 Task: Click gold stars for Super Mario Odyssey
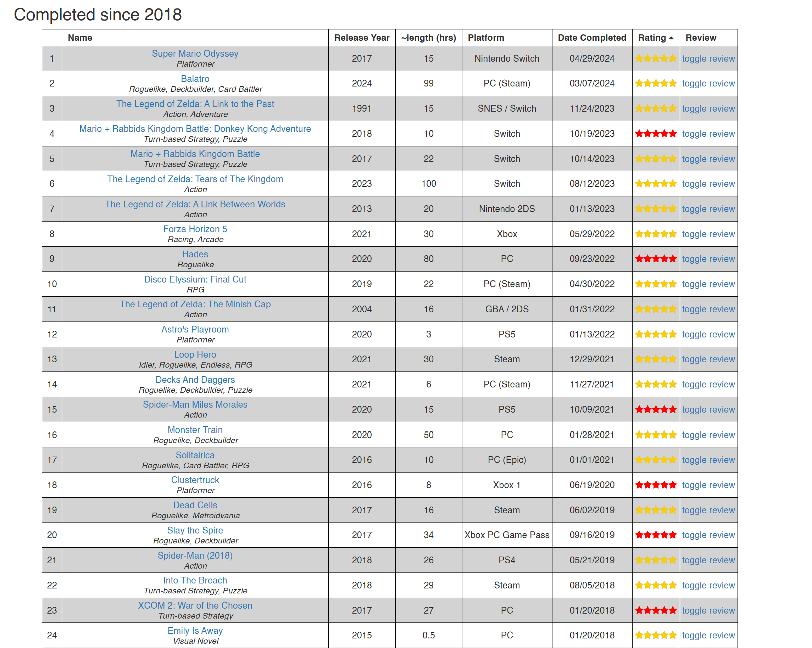[655, 58]
